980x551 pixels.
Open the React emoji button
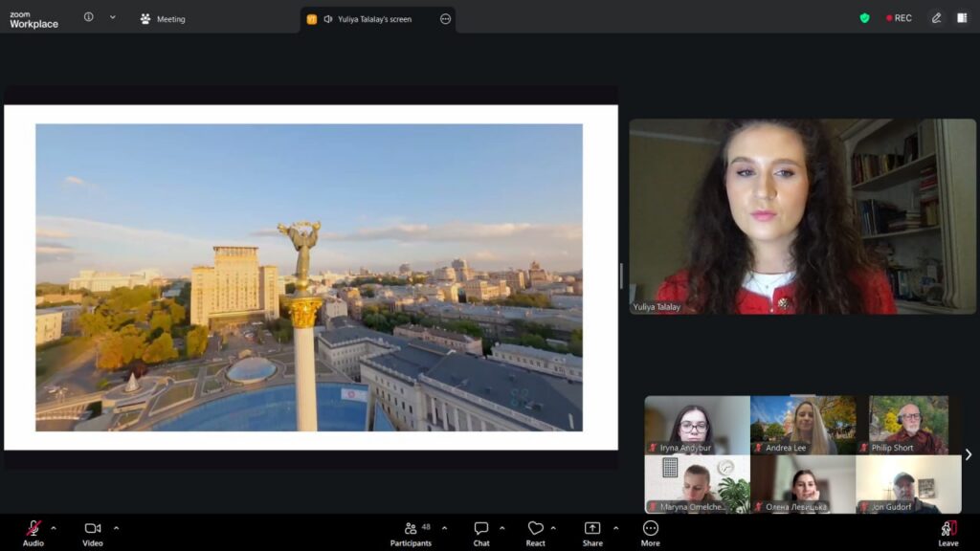coord(535,533)
